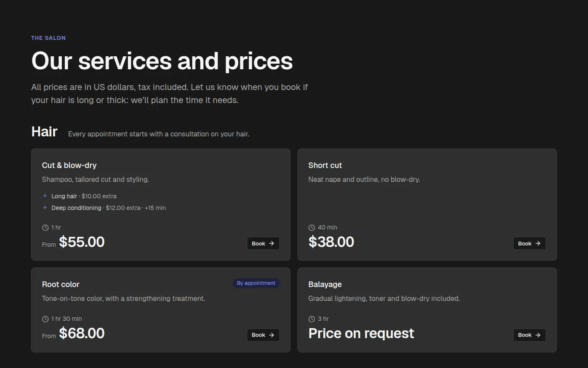This screenshot has width=588, height=368.
Task: Click the consultation note beside Hair heading
Action: click(x=159, y=134)
